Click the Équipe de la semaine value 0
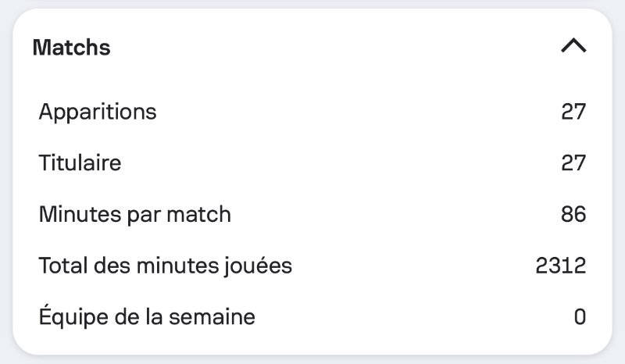The image size is (625, 364). [x=580, y=317]
